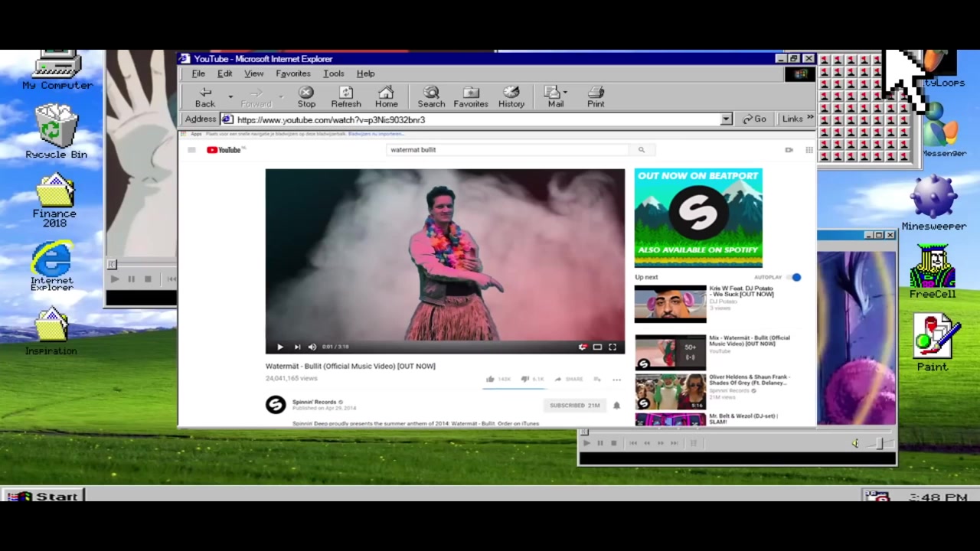Open the YouTube apps grid icon
980x551 pixels.
point(808,150)
